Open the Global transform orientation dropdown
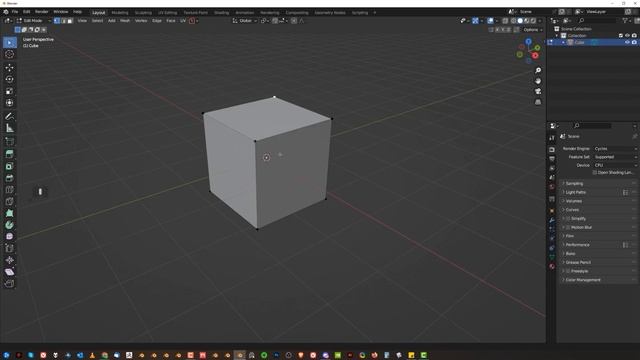This screenshot has width=640, height=360. point(245,21)
